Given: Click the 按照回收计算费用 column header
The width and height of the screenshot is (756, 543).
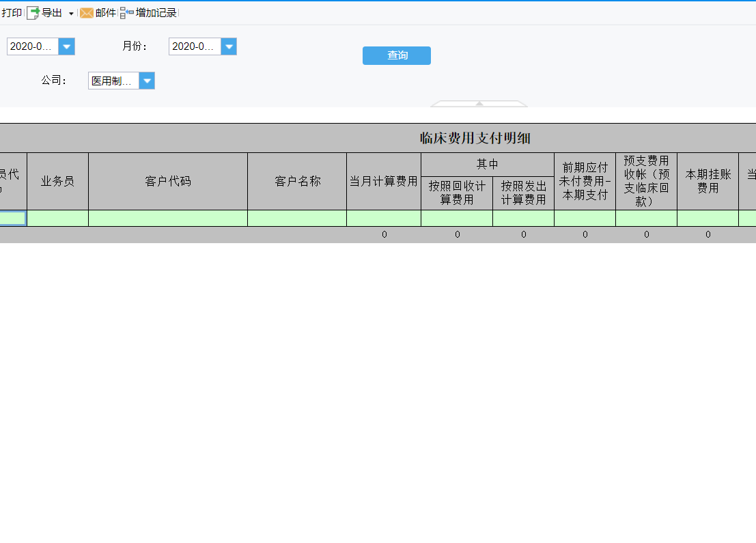Looking at the screenshot, I should [x=456, y=193].
